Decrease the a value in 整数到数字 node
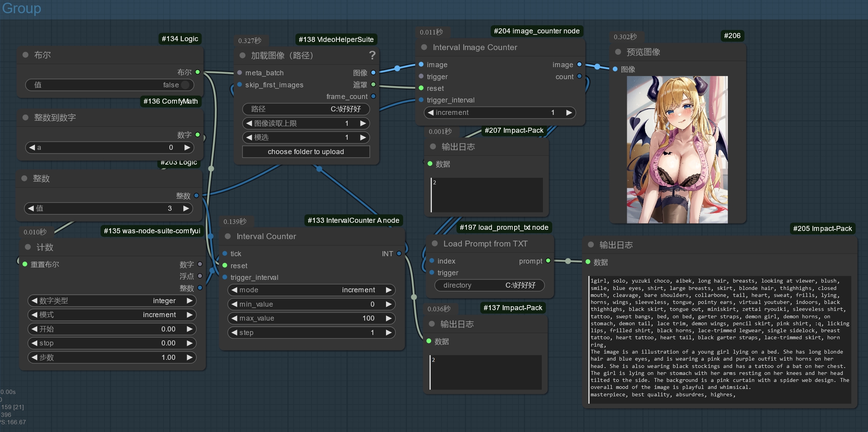 (x=32, y=147)
